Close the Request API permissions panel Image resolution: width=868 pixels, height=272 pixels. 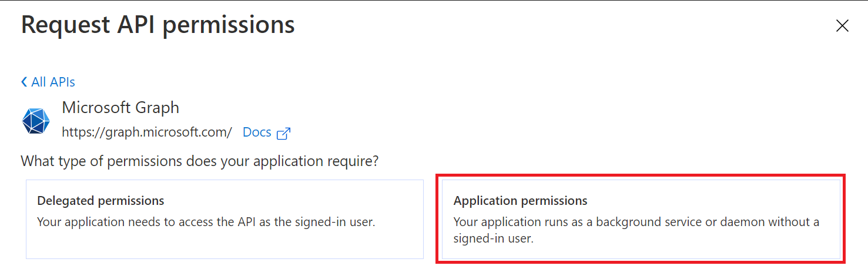click(x=842, y=25)
